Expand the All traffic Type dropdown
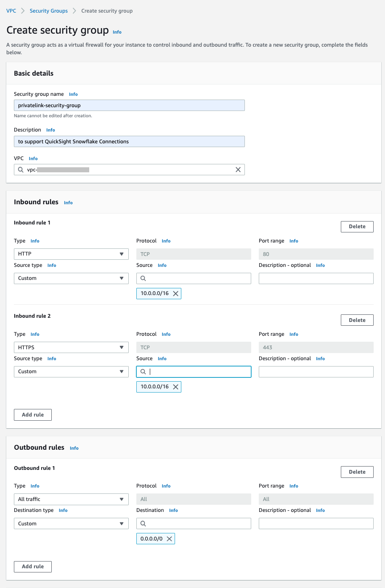Screen dimensions: 385x588 click(71, 499)
